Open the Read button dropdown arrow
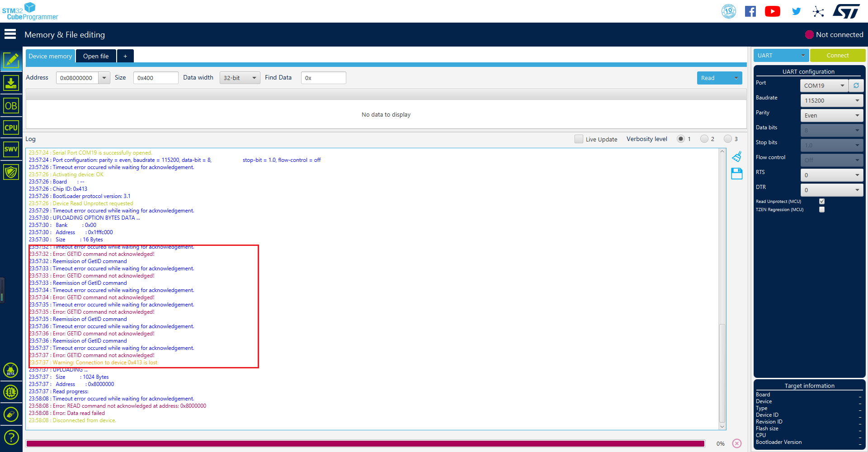Viewport: 868px width, 452px height. tap(736, 78)
